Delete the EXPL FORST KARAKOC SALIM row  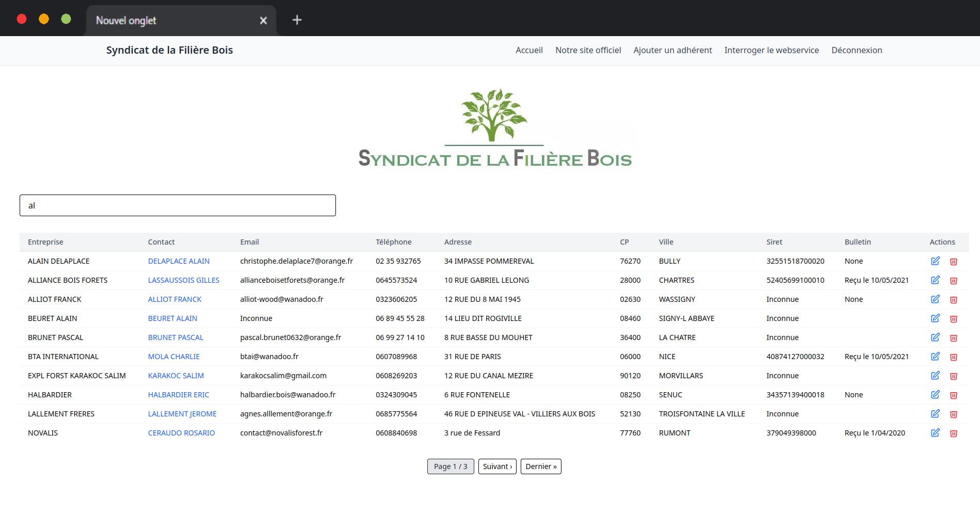tap(954, 376)
